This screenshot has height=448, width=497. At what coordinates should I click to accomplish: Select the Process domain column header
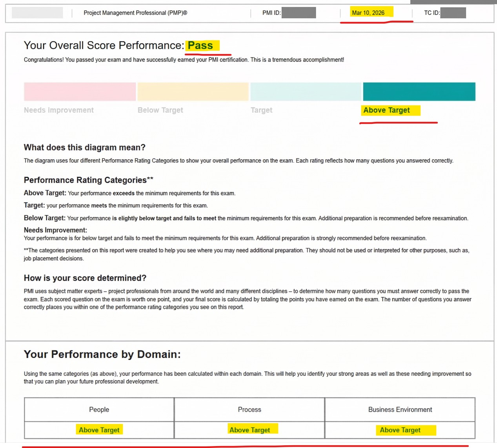coord(249,410)
